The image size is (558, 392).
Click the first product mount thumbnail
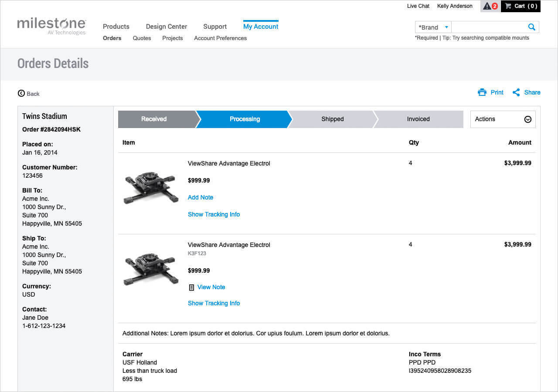click(x=151, y=187)
